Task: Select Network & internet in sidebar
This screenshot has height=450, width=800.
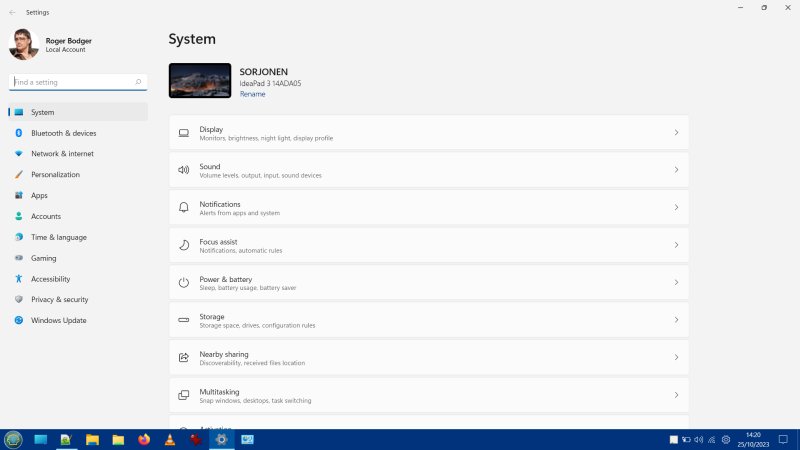Action: (x=62, y=154)
